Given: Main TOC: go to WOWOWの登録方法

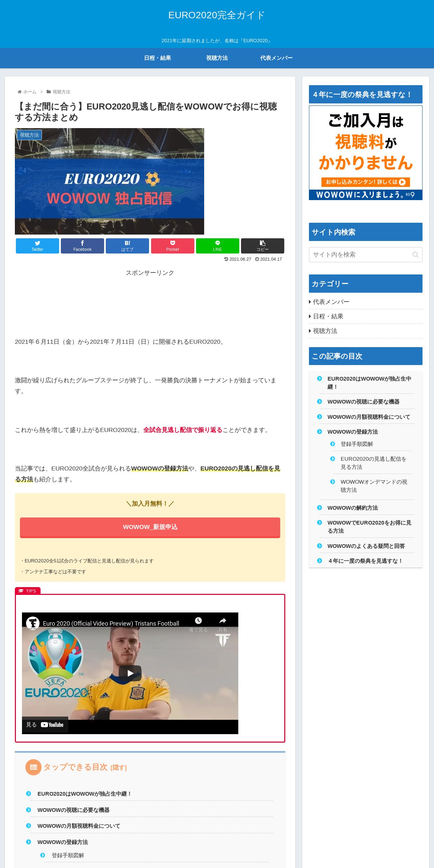Looking at the screenshot, I should (63, 842).
